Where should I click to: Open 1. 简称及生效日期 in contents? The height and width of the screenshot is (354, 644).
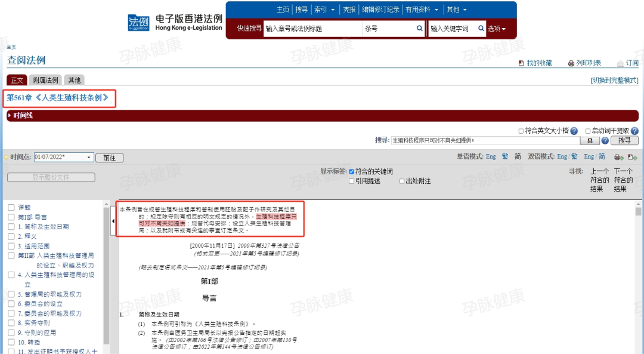pos(43,227)
